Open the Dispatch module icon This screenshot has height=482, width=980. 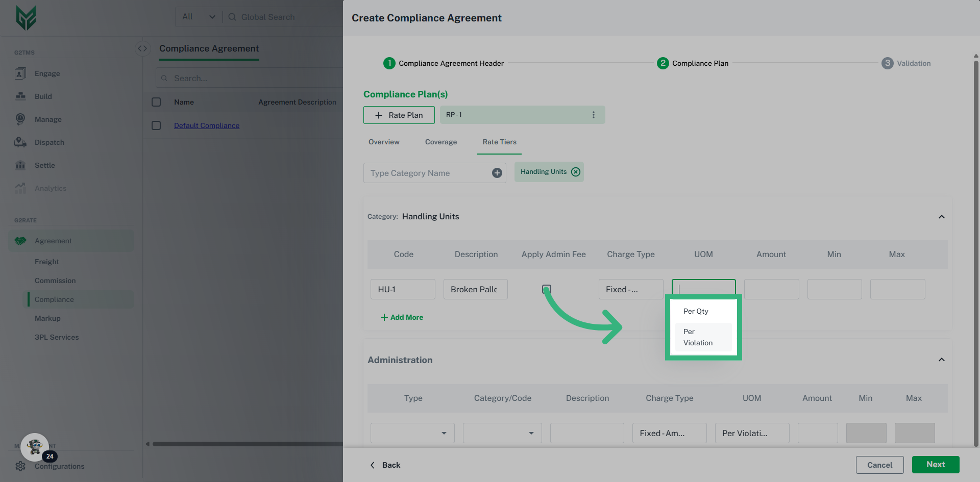point(20,142)
